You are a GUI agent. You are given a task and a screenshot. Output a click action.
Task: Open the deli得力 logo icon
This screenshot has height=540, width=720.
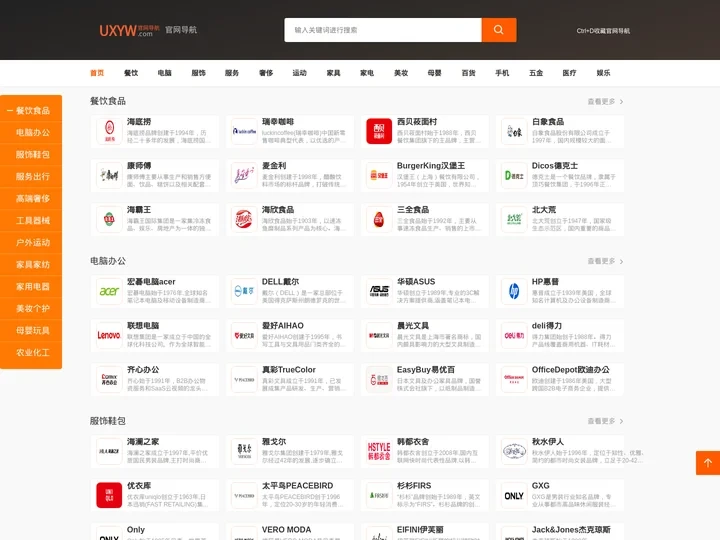pyautogui.click(x=514, y=335)
